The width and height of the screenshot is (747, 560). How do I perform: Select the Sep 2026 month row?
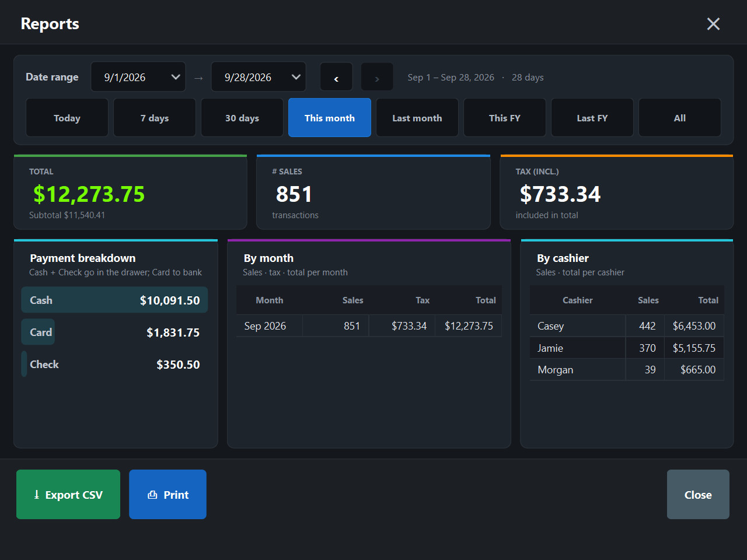(369, 326)
